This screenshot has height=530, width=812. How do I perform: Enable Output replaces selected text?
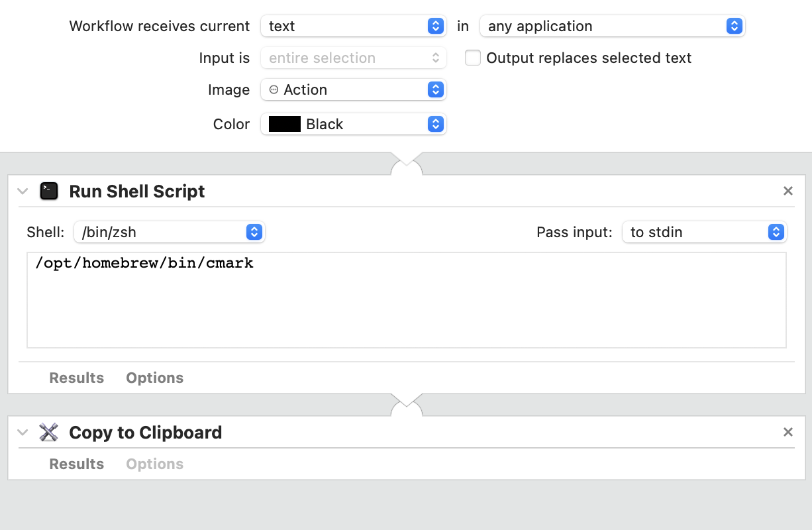tap(473, 58)
